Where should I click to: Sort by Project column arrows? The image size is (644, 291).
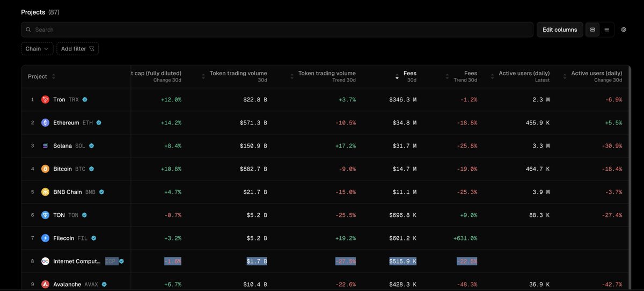[x=54, y=76]
